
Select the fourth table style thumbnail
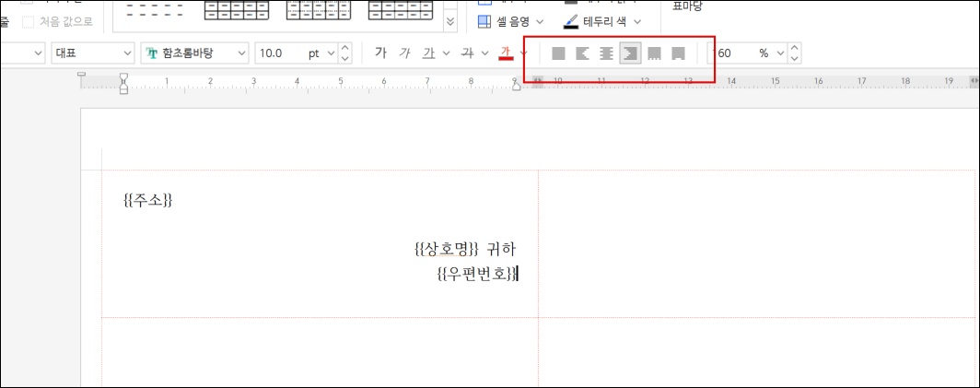click(400, 10)
